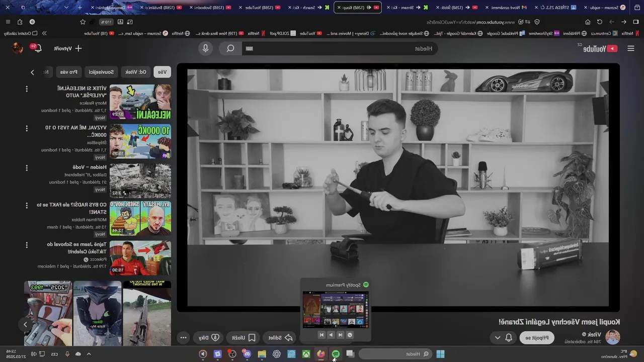Go to previous track in Spotify preview
This screenshot has width=644, height=362.
tap(340, 335)
